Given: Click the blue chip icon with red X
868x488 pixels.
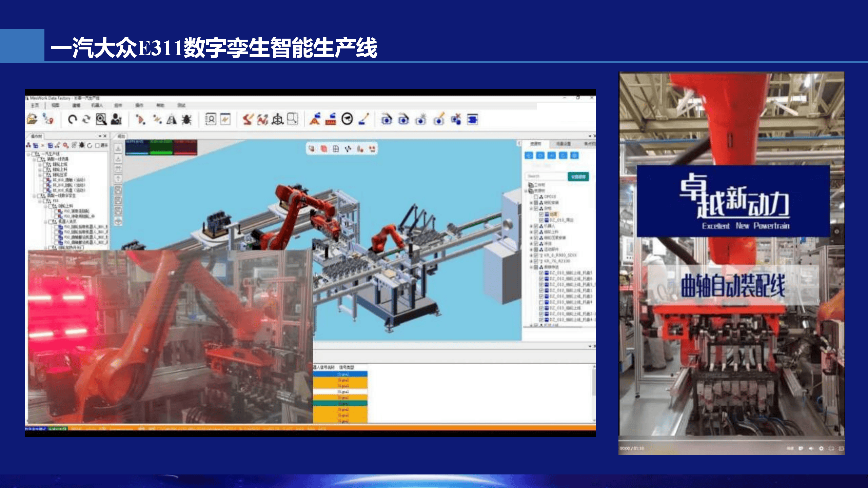Looking at the screenshot, I should pyautogui.click(x=456, y=119).
